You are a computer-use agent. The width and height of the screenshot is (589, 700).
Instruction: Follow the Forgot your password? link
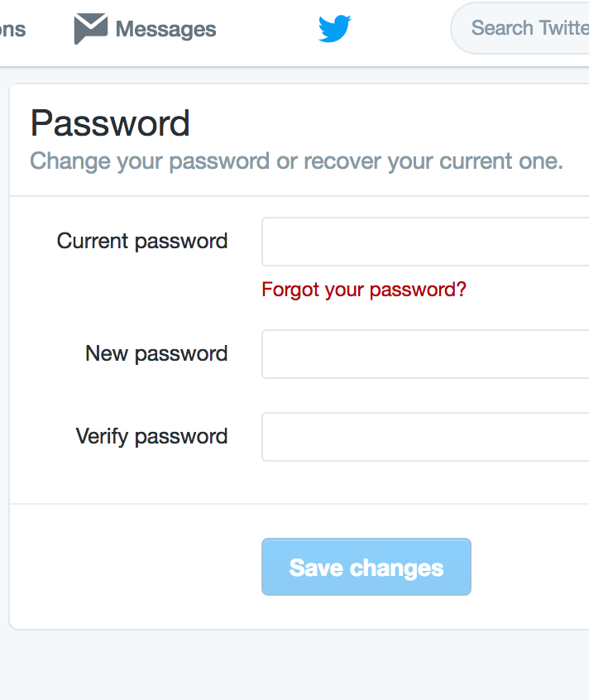tap(364, 290)
